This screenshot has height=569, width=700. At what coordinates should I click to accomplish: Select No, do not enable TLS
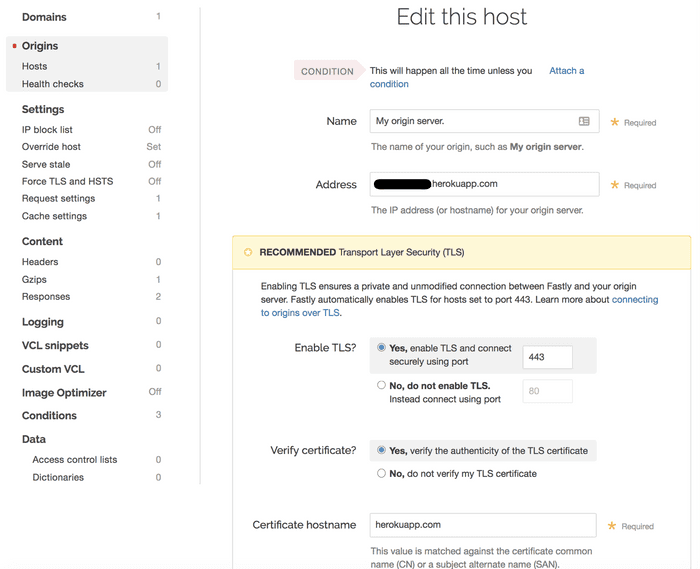381,385
